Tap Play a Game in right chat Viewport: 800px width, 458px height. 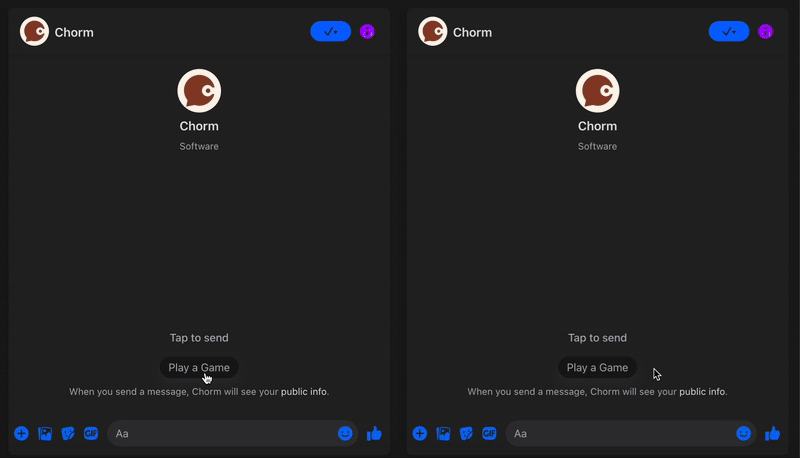(597, 368)
